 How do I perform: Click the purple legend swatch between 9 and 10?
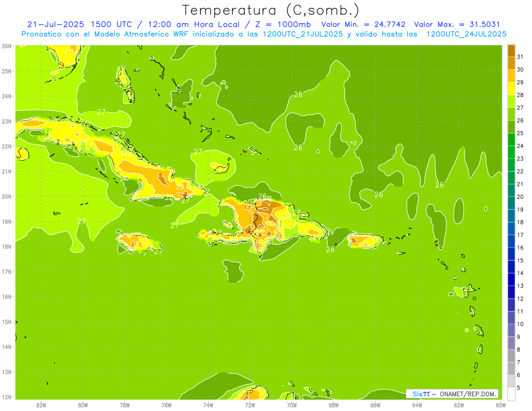coord(511,330)
